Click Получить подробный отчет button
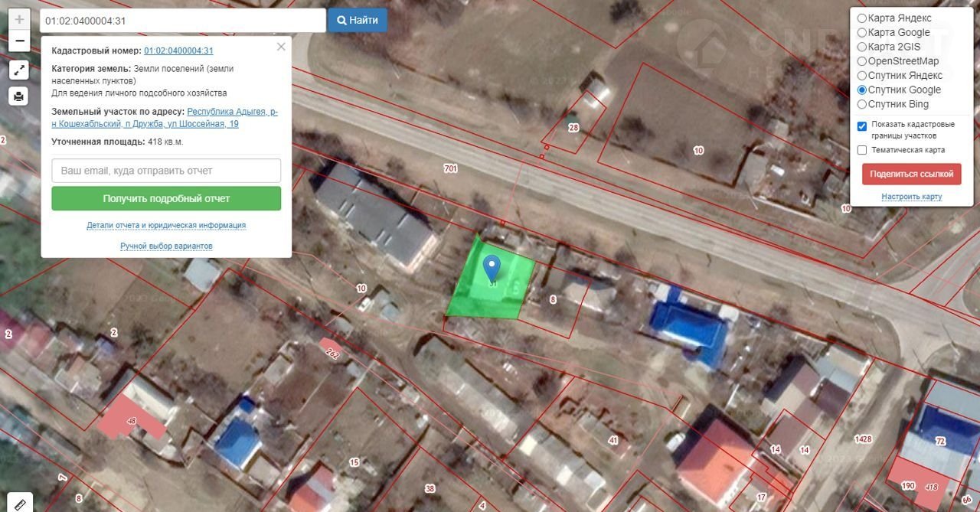980x512 pixels. (x=166, y=198)
